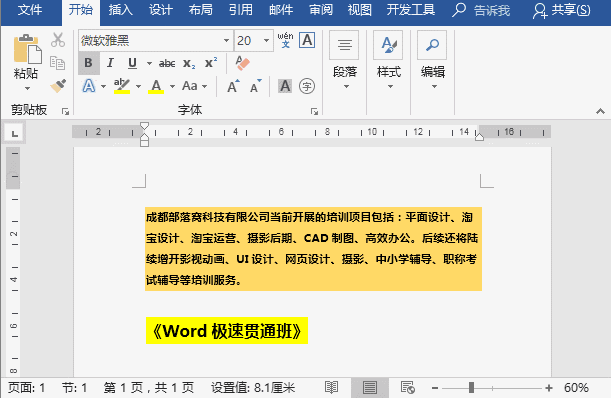Open font name dropdown arrow
Screen dimensions: 611x398
(226, 41)
